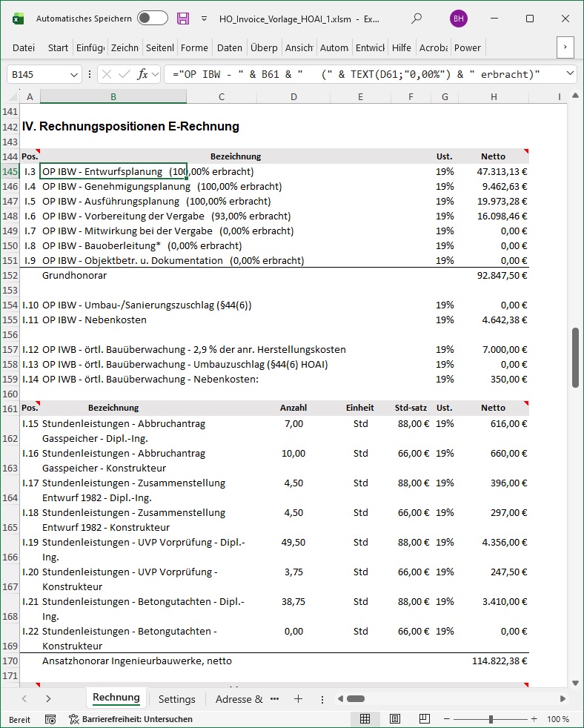The image size is (584, 728).
Task: Click the macro recording icon in status bar
Action: pos(50,719)
